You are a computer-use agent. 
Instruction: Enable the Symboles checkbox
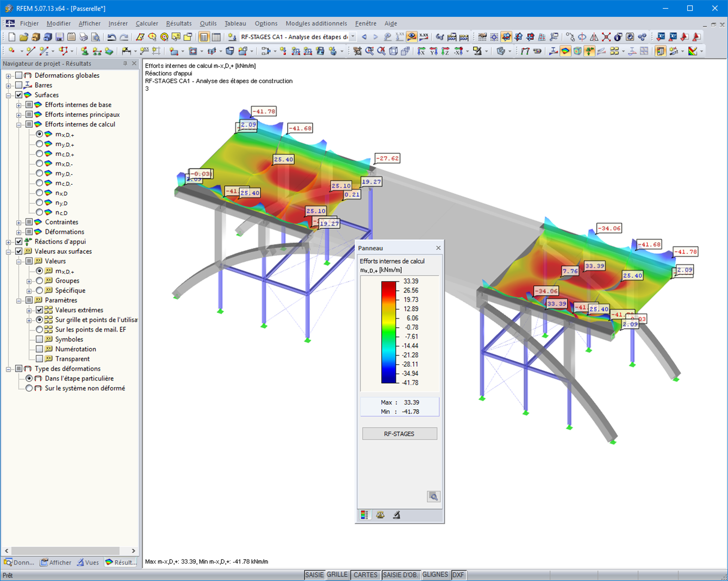tap(39, 340)
